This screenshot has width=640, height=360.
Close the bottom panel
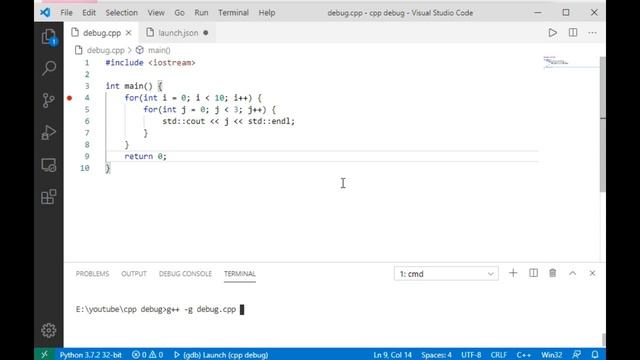pos(592,273)
